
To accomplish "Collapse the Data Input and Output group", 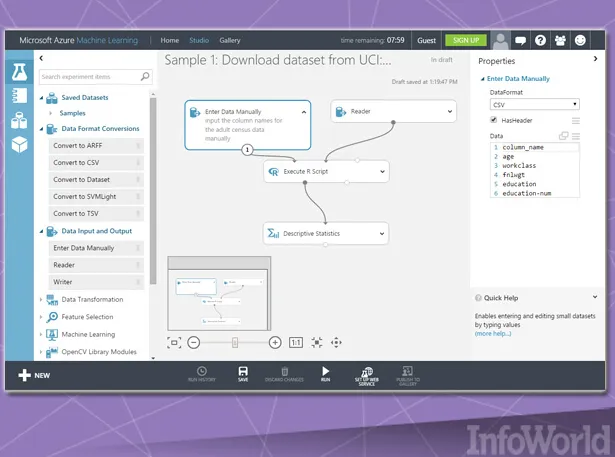I will point(41,231).
